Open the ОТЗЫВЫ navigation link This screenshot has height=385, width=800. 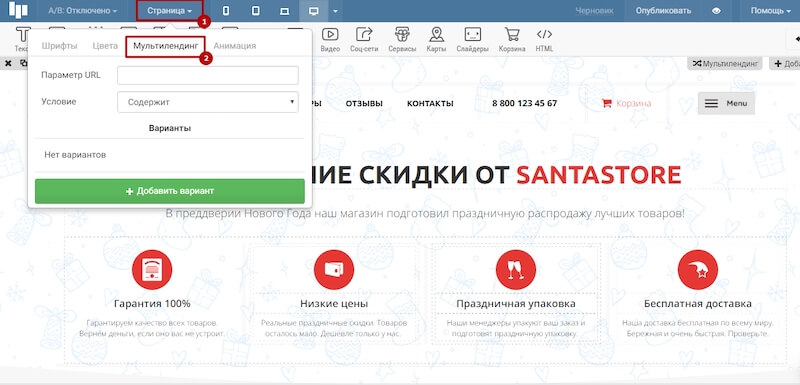[364, 104]
